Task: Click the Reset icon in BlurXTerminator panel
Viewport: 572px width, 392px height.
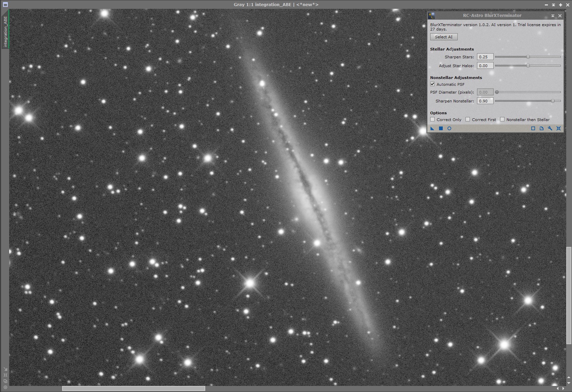Action: pyautogui.click(x=558, y=129)
